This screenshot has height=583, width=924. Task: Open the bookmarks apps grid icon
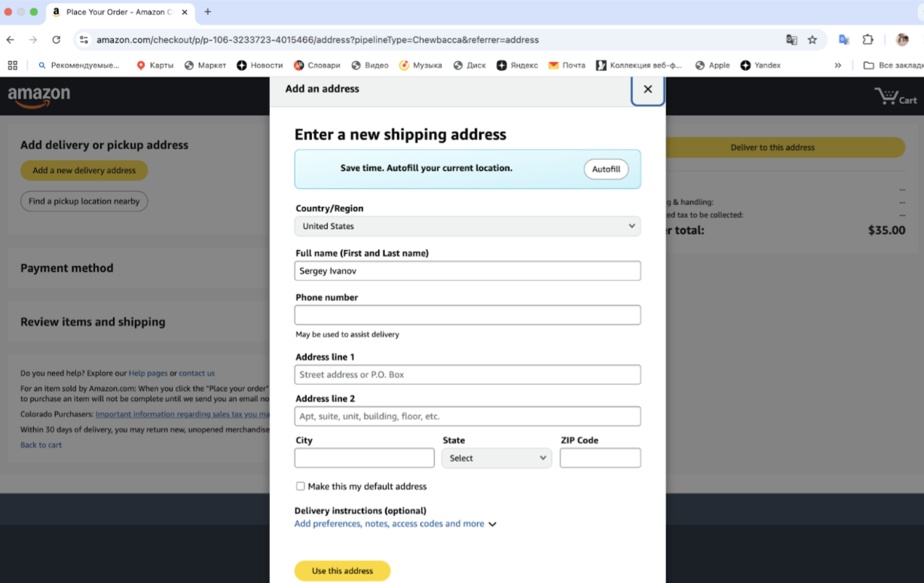pyautogui.click(x=13, y=66)
